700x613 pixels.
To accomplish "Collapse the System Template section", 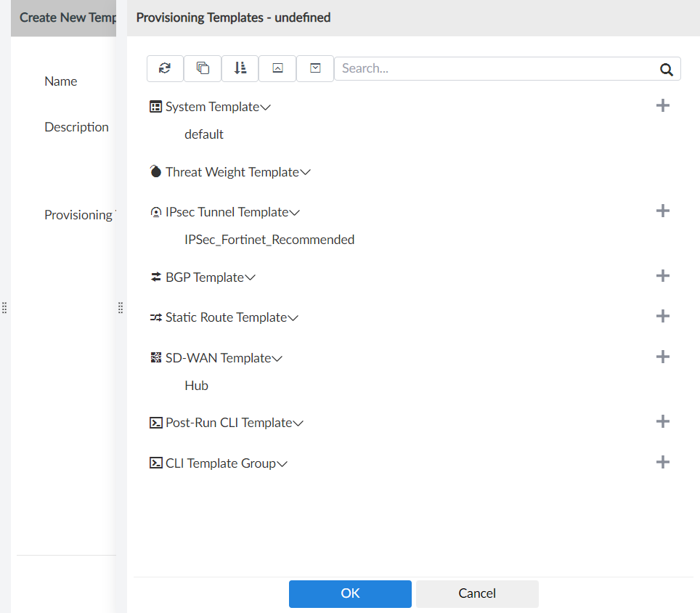I will [266, 107].
